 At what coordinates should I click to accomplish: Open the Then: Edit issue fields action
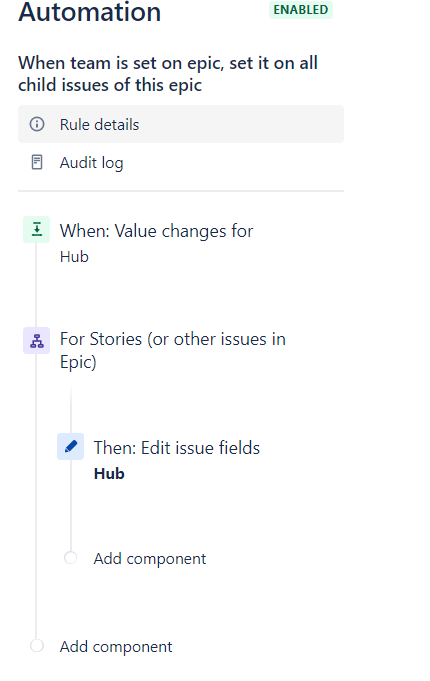[x=177, y=448]
